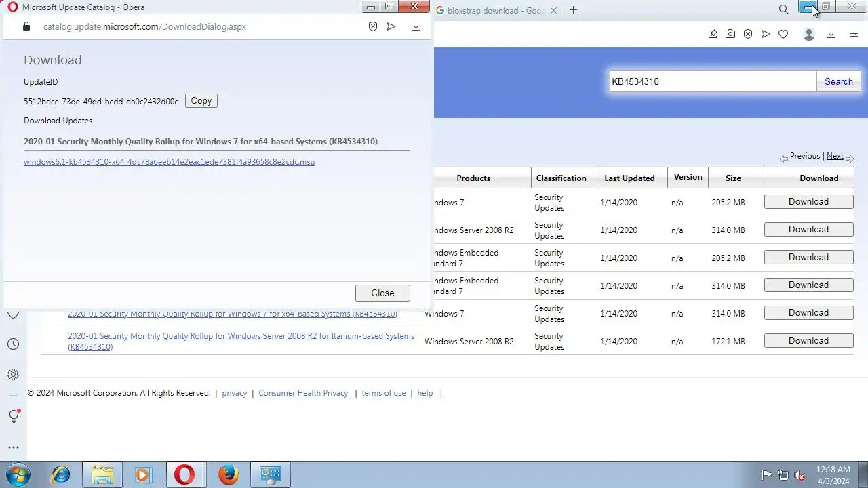The height and width of the screenshot is (488, 868).
Task: Open the terms of use link
Action: pyautogui.click(x=383, y=393)
